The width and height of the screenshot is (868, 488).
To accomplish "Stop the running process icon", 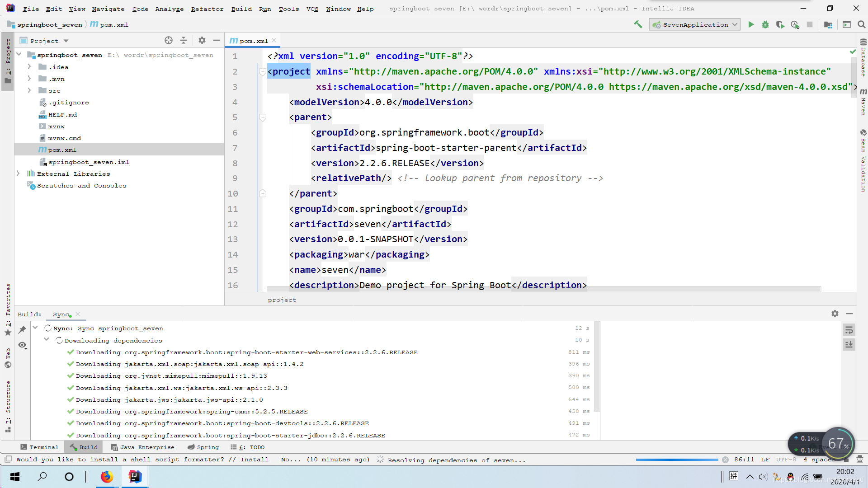I will (x=810, y=24).
